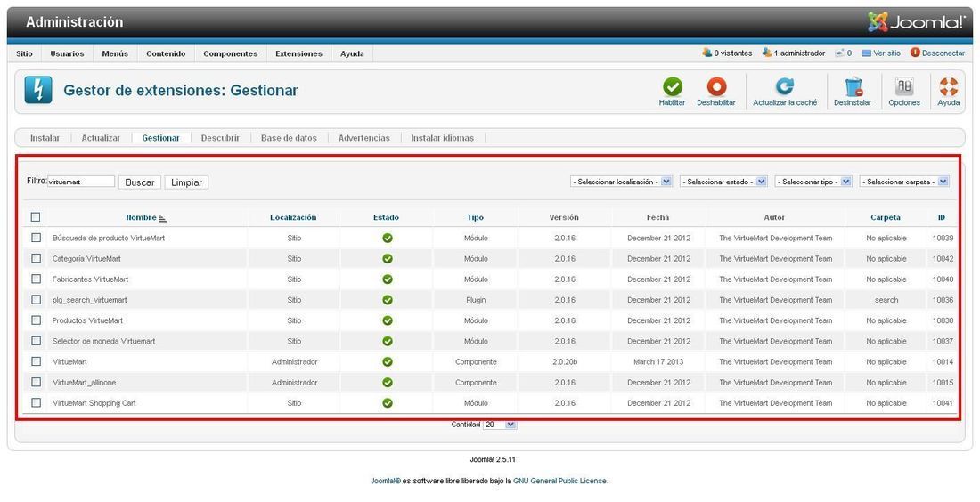Check the Categoría VirtueMart checkbox
The image size is (980, 502).
pyautogui.click(x=37, y=258)
